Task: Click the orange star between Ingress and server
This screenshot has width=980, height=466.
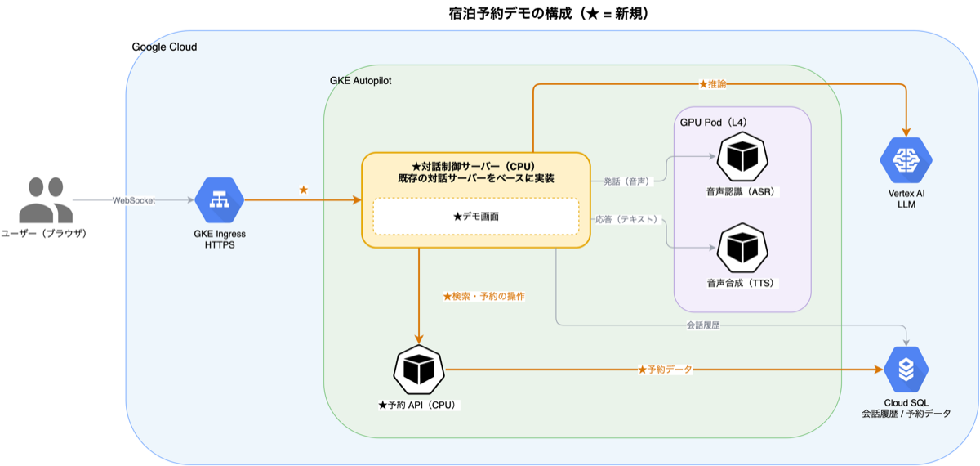Action: click(x=304, y=190)
